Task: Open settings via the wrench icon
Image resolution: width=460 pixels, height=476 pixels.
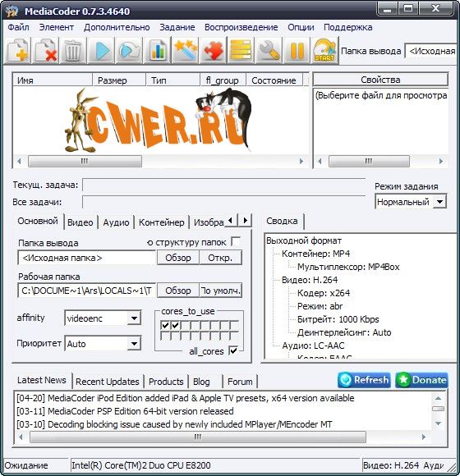Action: (x=269, y=50)
